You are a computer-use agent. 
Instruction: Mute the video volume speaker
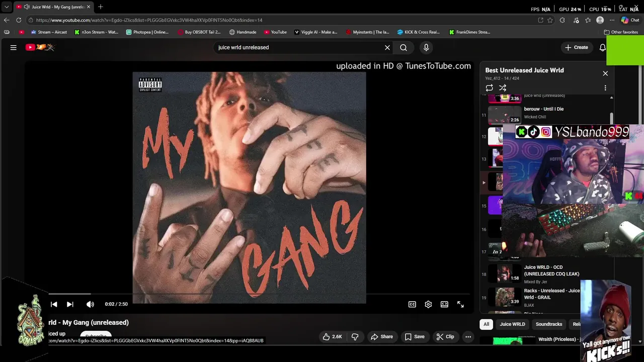(x=90, y=304)
